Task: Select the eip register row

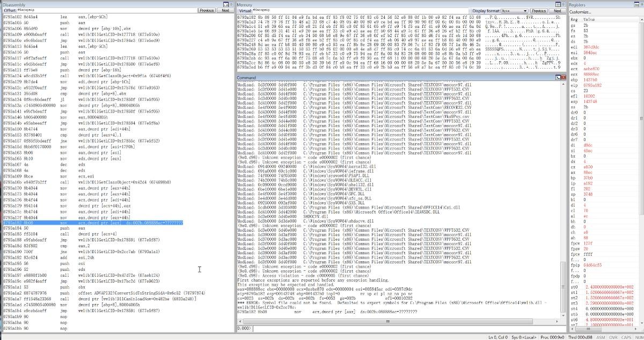Action: 604,86
